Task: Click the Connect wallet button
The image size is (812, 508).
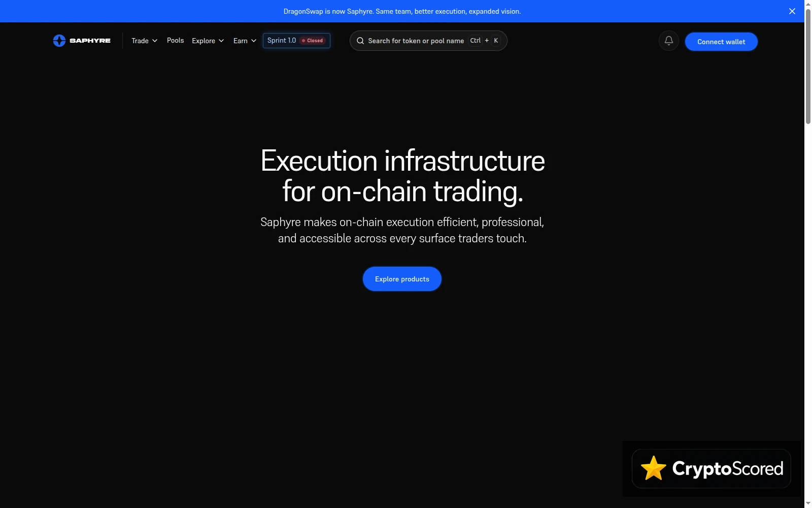Action: 721,42
